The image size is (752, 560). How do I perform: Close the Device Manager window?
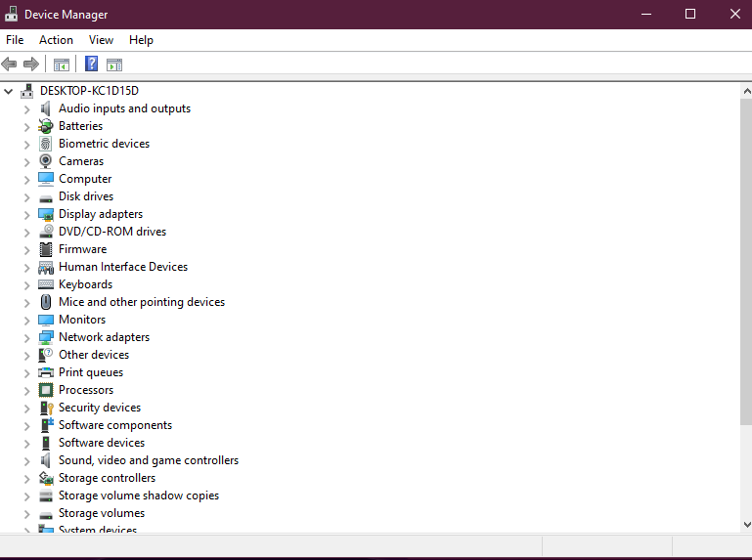(x=734, y=14)
